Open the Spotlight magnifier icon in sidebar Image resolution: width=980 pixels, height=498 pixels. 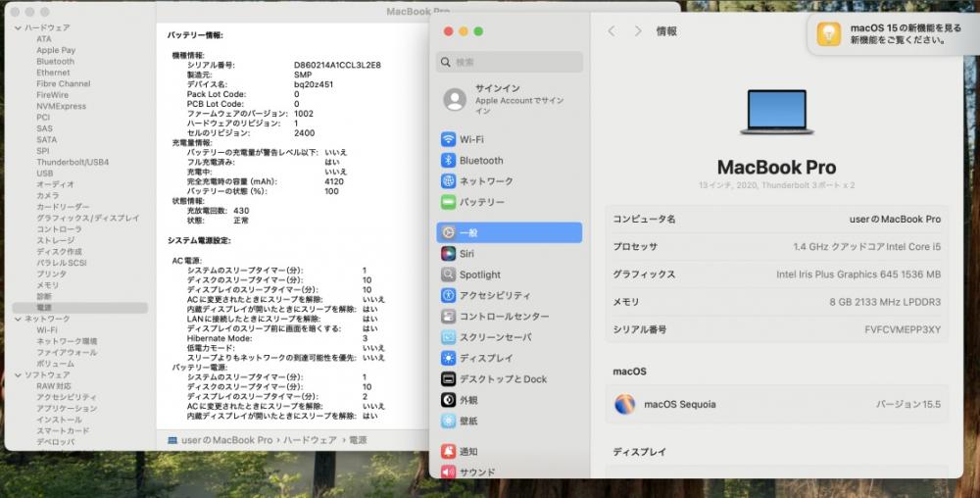pos(448,274)
